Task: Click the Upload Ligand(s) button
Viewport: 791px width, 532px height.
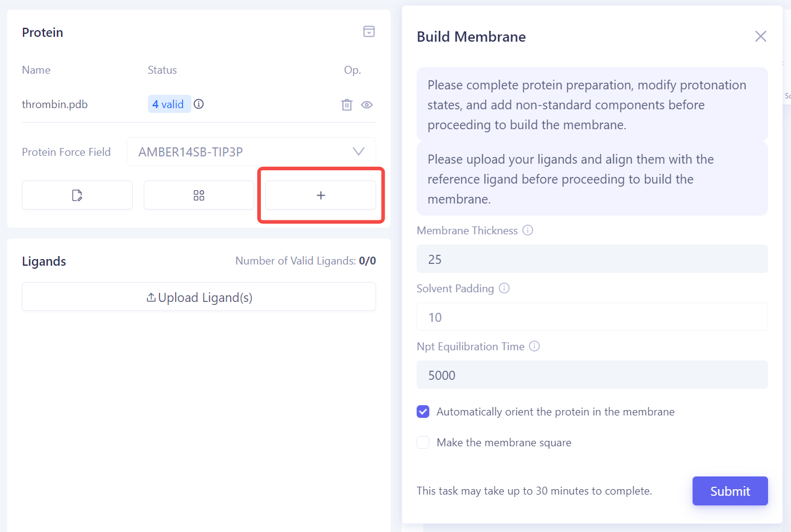Action: point(199,296)
